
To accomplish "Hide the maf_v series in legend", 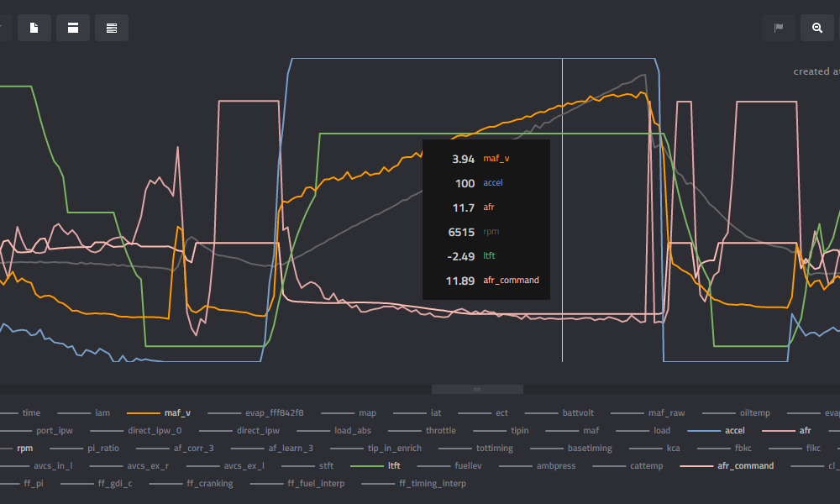I will coord(176,413).
